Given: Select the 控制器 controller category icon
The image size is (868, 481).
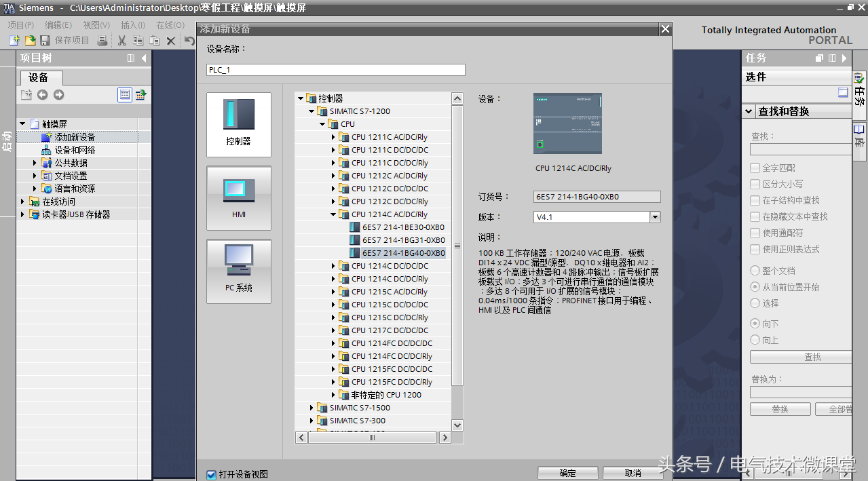Looking at the screenshot, I should click(239, 125).
